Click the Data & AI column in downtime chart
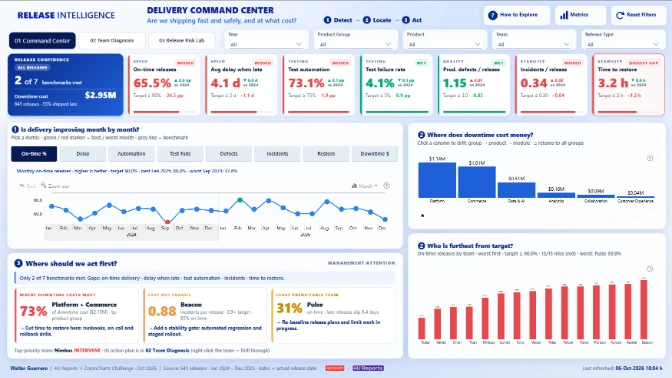The width and height of the screenshot is (672, 378). click(516, 190)
